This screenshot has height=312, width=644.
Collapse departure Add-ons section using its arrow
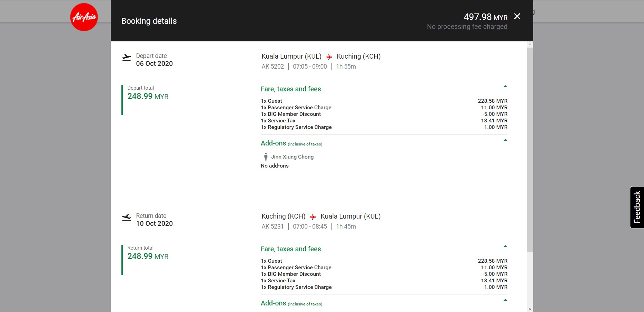point(505,140)
